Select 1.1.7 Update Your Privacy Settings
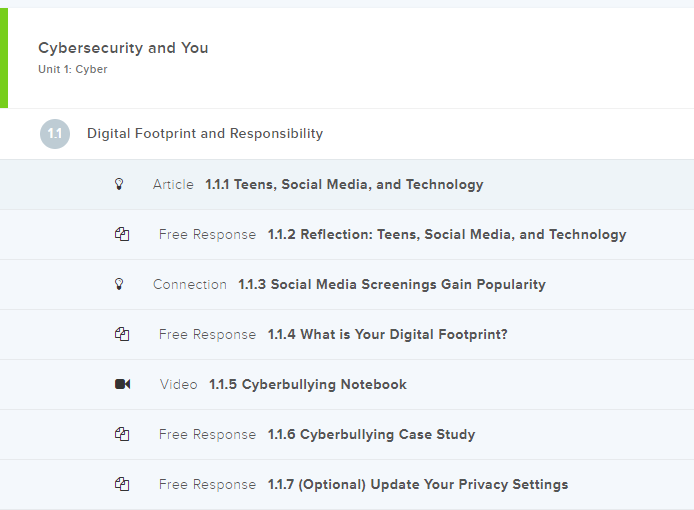This screenshot has width=694, height=510. (x=418, y=484)
